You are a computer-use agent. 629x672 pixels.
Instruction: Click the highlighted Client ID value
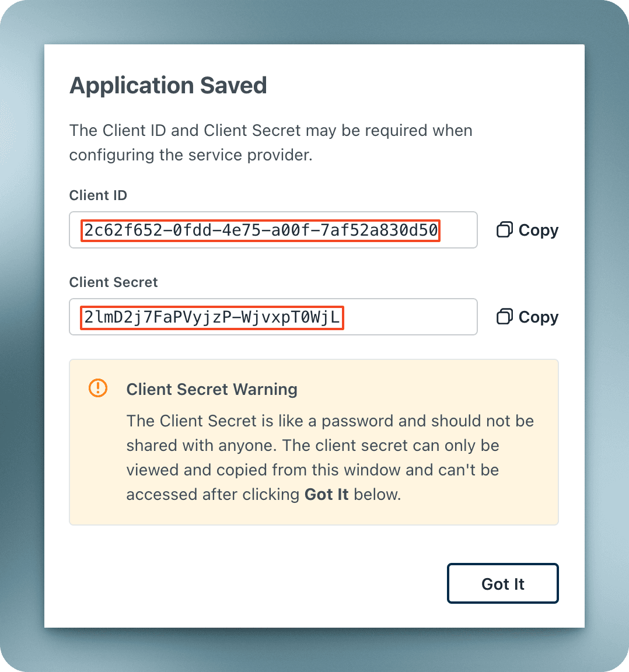(x=259, y=230)
